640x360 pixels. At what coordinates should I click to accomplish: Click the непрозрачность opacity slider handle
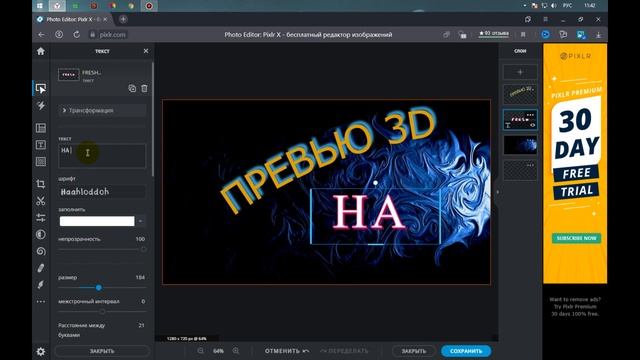coord(144,249)
